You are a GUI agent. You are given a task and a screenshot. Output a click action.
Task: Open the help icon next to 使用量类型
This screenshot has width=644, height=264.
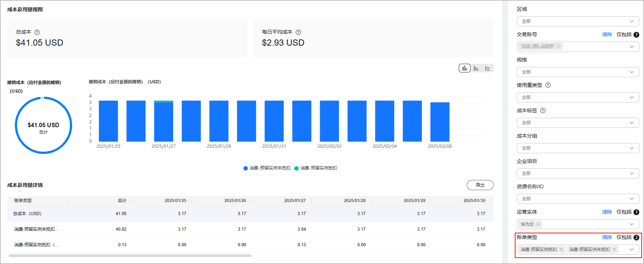point(548,85)
